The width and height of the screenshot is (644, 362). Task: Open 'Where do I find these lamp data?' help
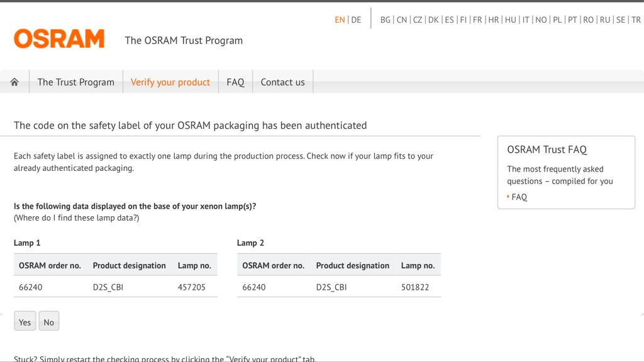[x=76, y=218]
